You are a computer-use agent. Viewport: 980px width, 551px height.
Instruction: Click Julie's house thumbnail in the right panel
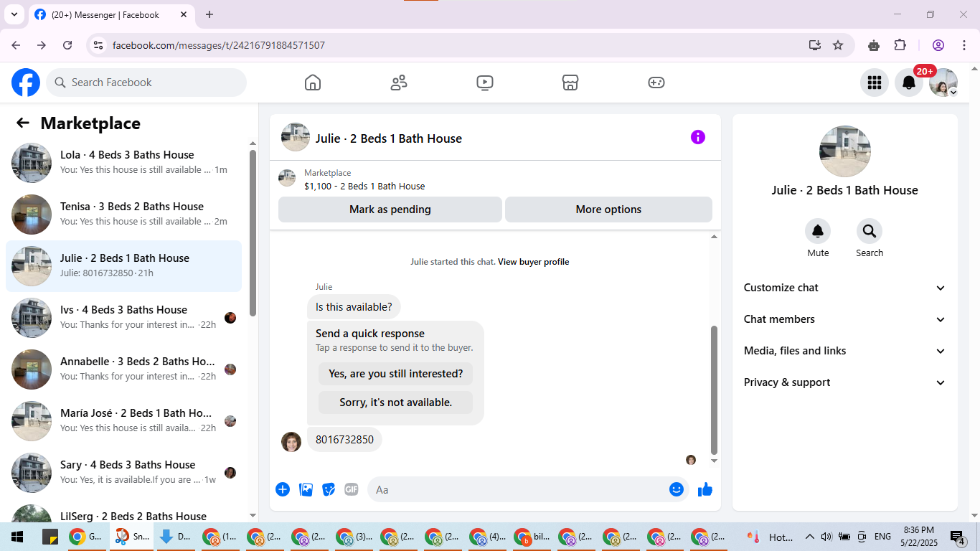(845, 151)
